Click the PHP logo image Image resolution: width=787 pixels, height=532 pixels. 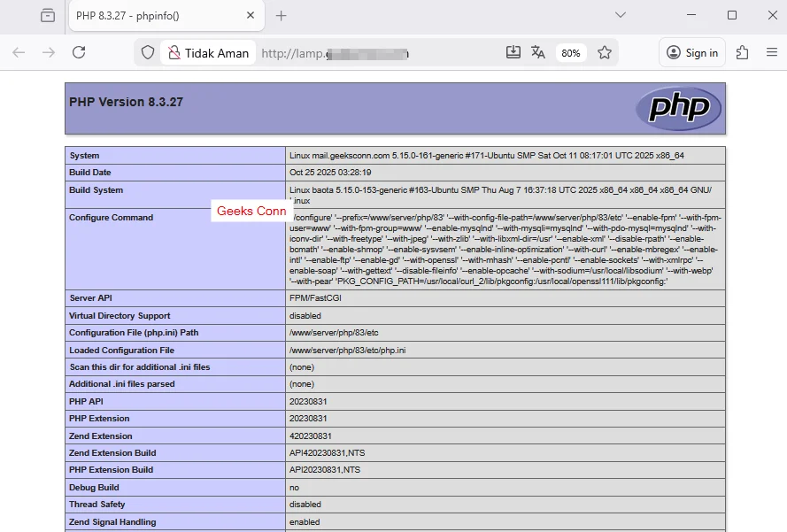click(680, 108)
